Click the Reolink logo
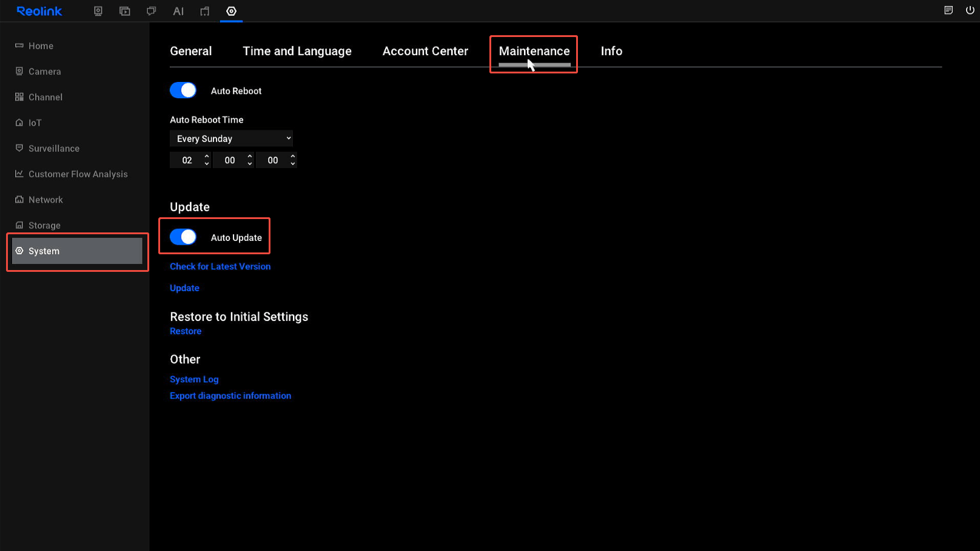This screenshot has width=980, height=551. tap(39, 11)
